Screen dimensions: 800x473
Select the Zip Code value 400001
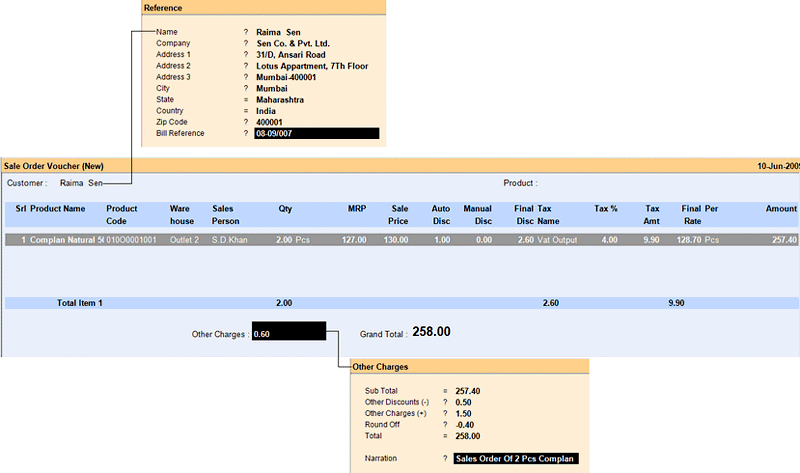pyautogui.click(x=270, y=122)
